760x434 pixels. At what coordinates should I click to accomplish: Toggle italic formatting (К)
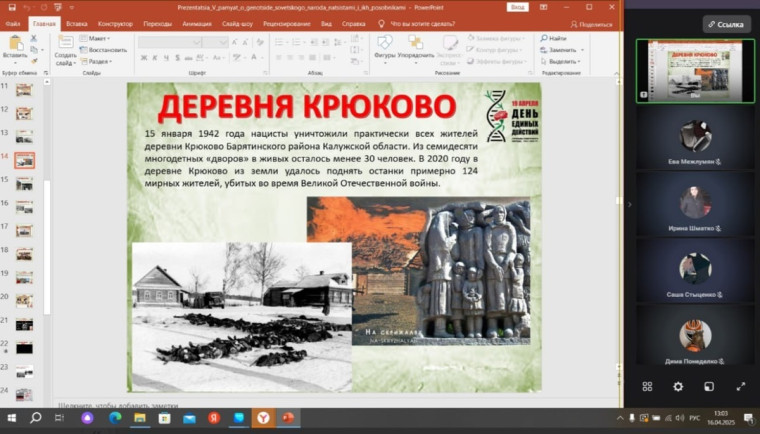click(x=155, y=58)
